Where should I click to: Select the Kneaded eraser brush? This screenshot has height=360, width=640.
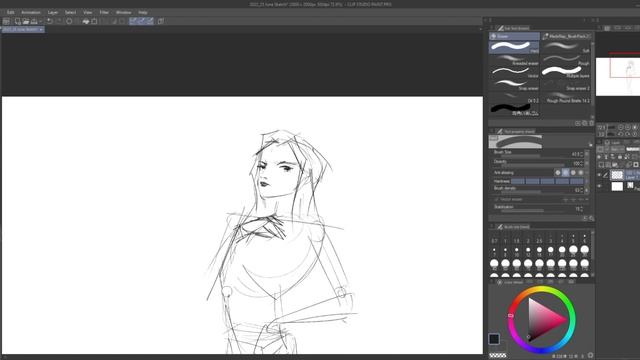pos(514,60)
